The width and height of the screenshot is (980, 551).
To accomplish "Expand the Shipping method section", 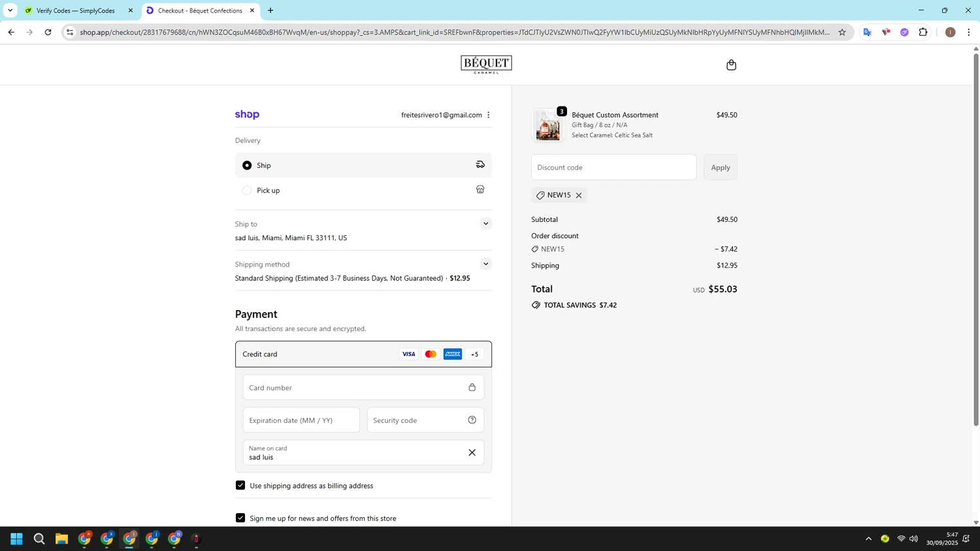I will click(x=485, y=264).
